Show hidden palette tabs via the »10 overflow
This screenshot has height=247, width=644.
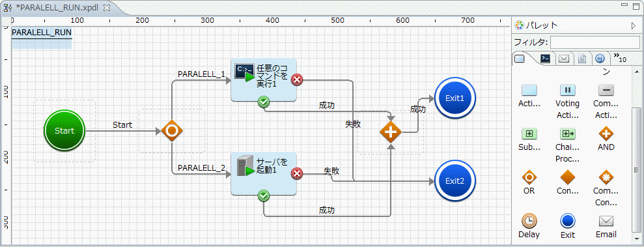tap(620, 57)
